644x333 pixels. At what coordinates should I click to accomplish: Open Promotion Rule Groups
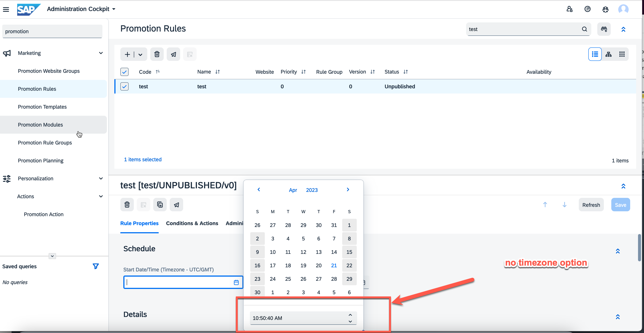(x=45, y=143)
